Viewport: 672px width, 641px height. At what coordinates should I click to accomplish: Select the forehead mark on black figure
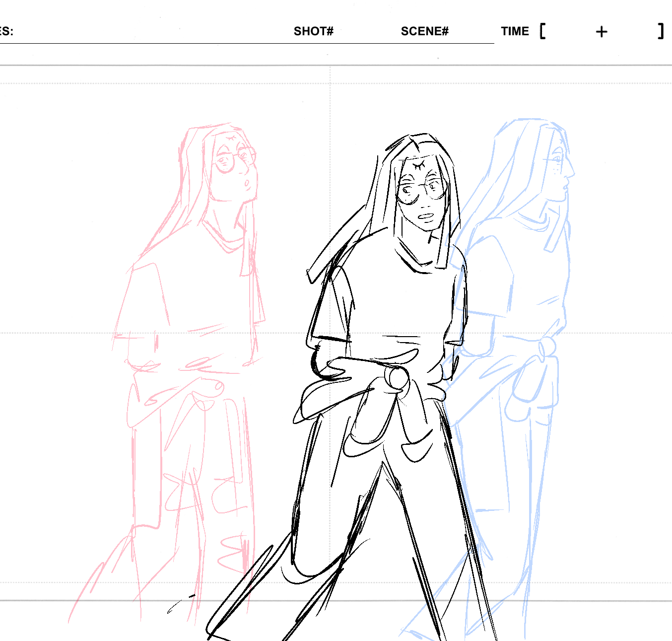pyautogui.click(x=420, y=164)
